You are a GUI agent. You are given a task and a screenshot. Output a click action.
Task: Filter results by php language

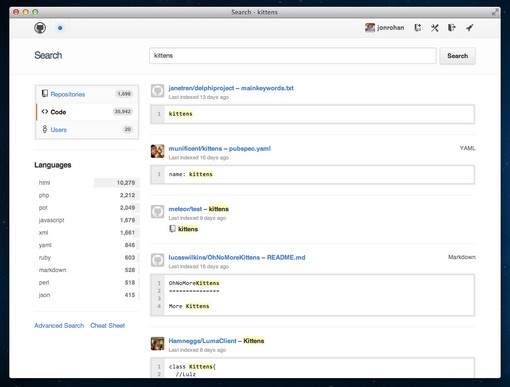[87, 195]
